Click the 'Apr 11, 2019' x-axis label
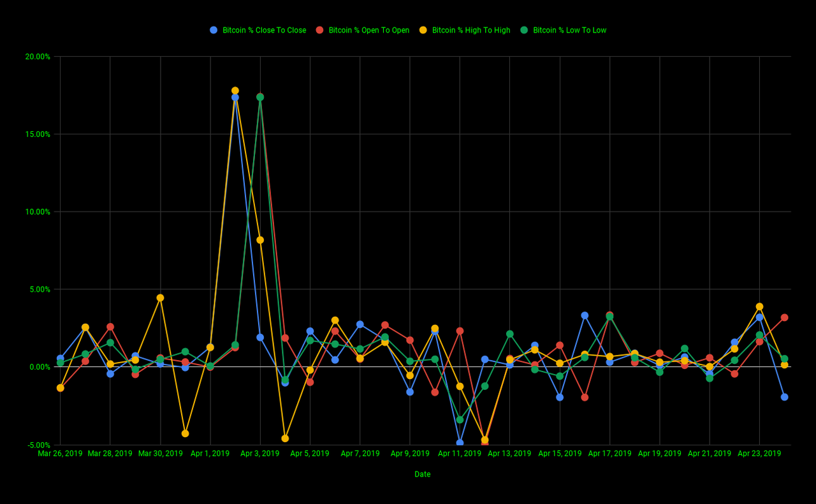The image size is (816, 504). (460, 454)
